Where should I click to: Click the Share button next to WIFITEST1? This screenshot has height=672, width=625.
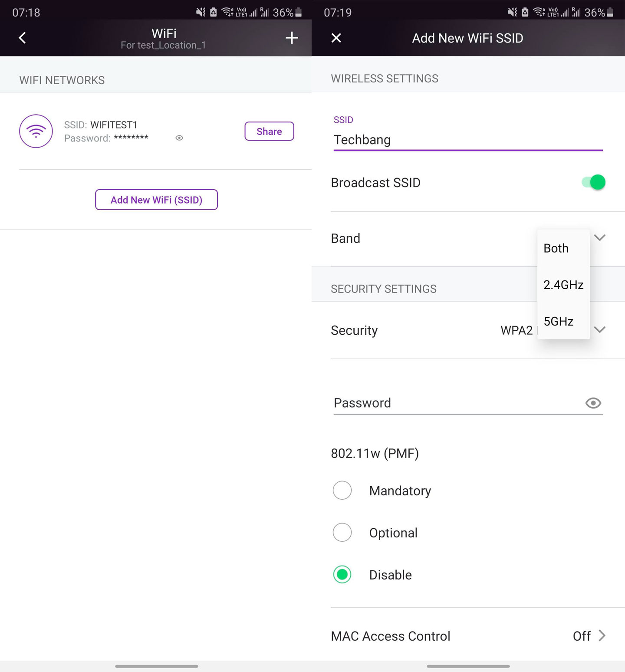pyautogui.click(x=269, y=131)
